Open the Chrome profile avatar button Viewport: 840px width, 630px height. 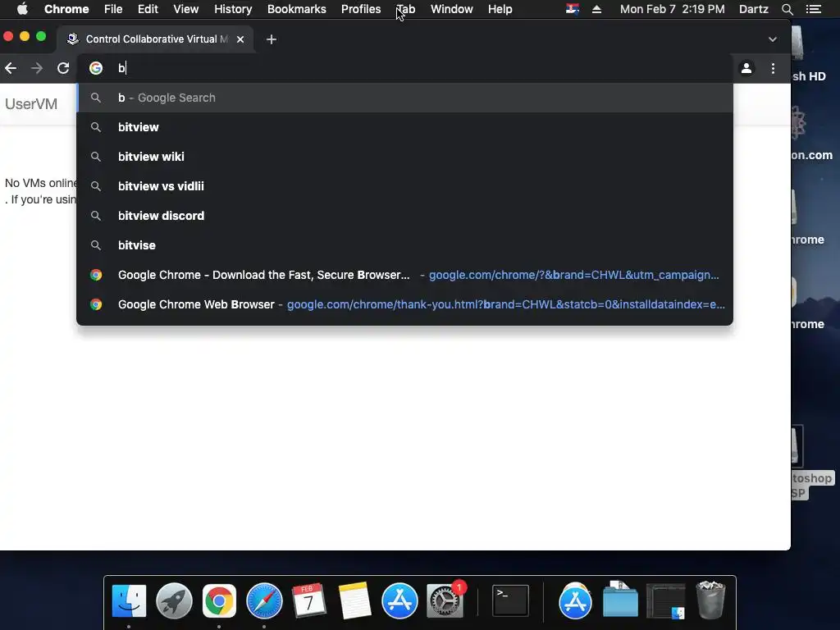pyautogui.click(x=746, y=68)
